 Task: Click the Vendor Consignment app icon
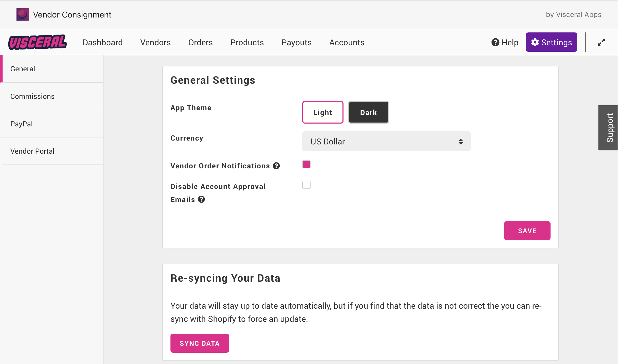pos(23,14)
